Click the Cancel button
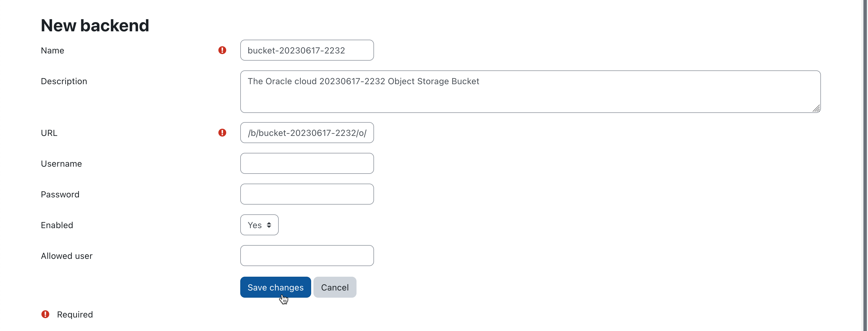868x331 pixels. [x=335, y=287]
